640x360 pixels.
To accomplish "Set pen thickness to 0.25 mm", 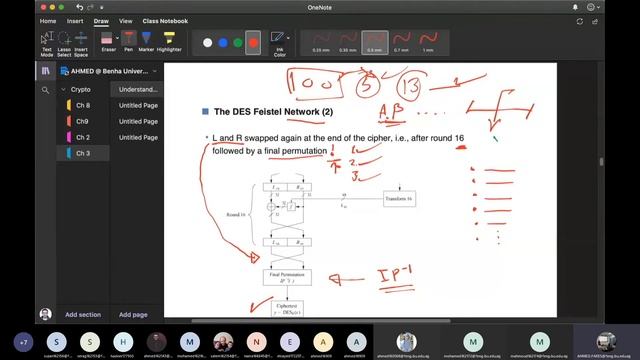I will pyautogui.click(x=321, y=42).
